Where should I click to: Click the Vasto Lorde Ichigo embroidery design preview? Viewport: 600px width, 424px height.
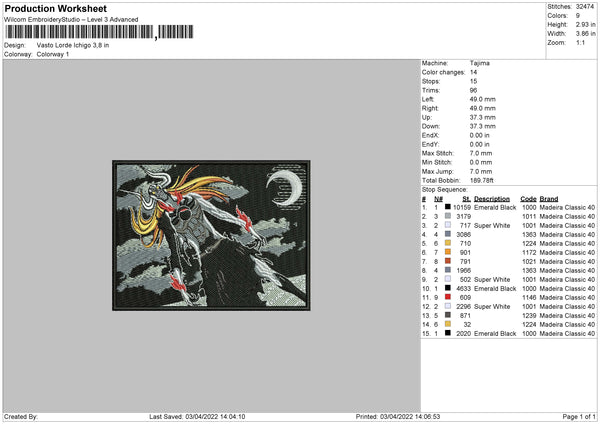tap(211, 235)
